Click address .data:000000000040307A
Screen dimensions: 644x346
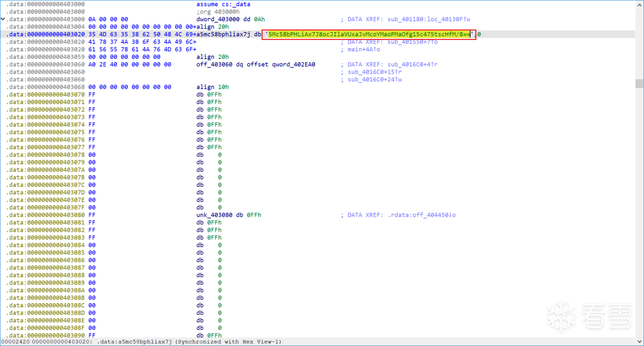(45, 170)
